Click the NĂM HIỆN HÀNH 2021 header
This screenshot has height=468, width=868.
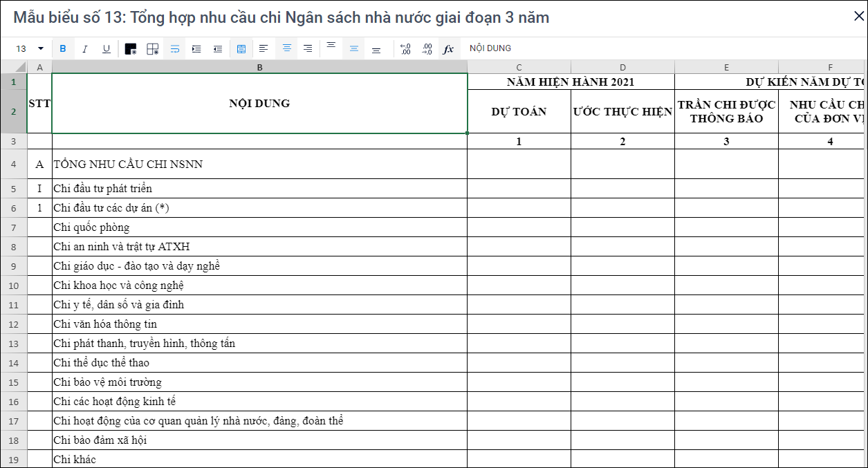click(571, 82)
